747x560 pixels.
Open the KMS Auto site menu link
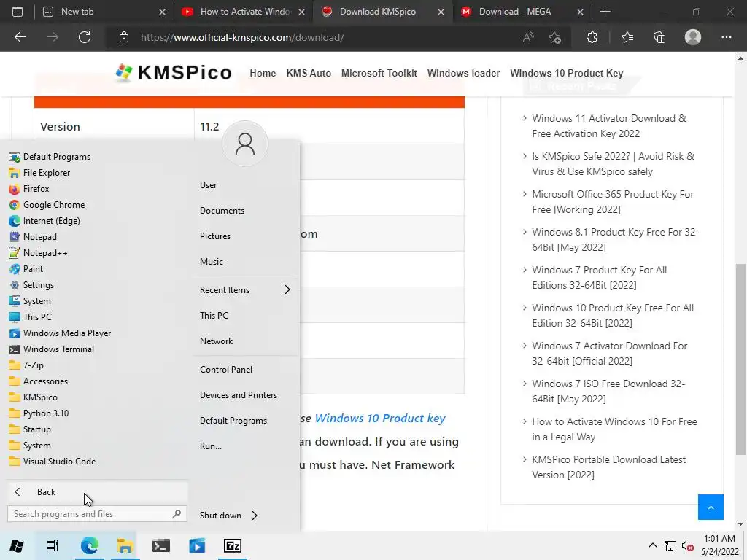(x=309, y=74)
